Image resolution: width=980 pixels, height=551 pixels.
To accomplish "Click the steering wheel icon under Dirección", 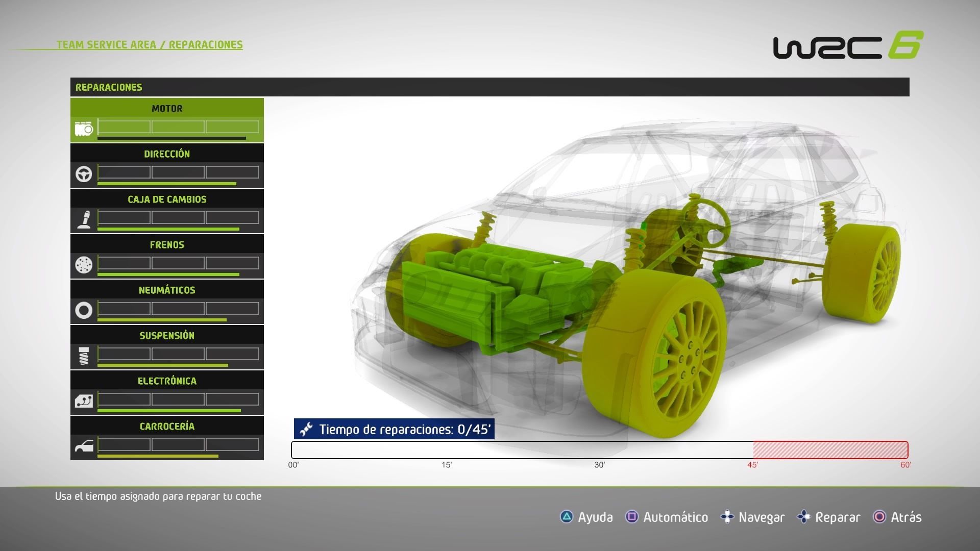I will pos(84,174).
